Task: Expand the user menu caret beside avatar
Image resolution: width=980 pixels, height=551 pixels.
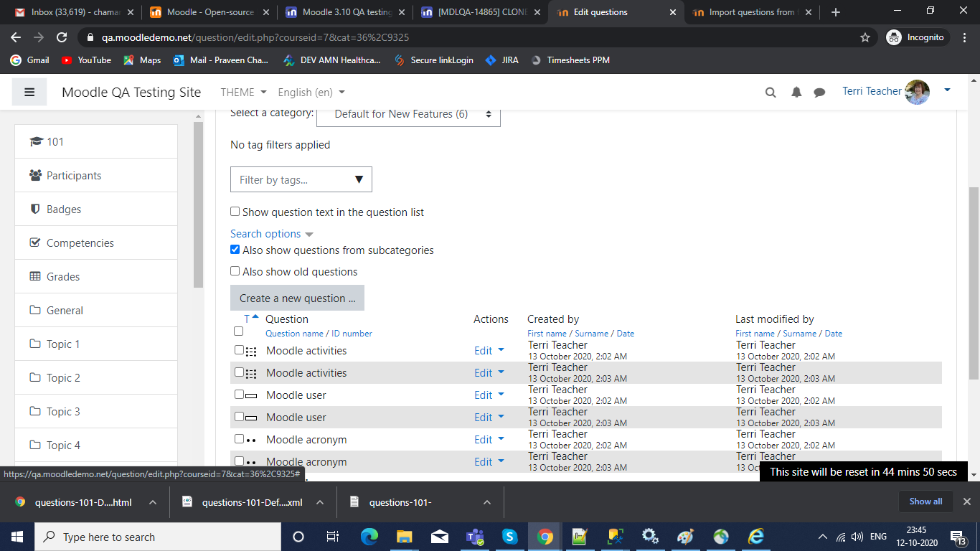Action: [x=947, y=90]
